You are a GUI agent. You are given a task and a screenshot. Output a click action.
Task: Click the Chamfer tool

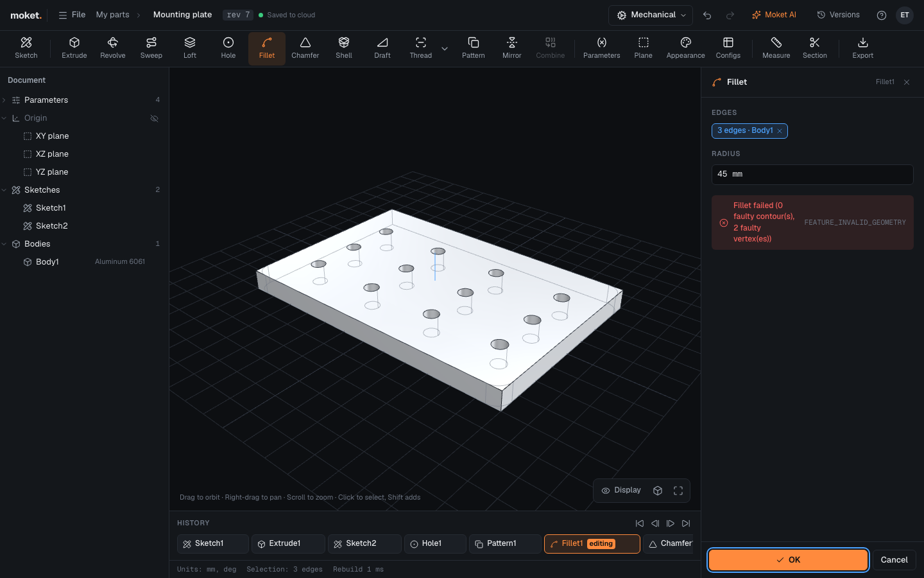point(305,48)
